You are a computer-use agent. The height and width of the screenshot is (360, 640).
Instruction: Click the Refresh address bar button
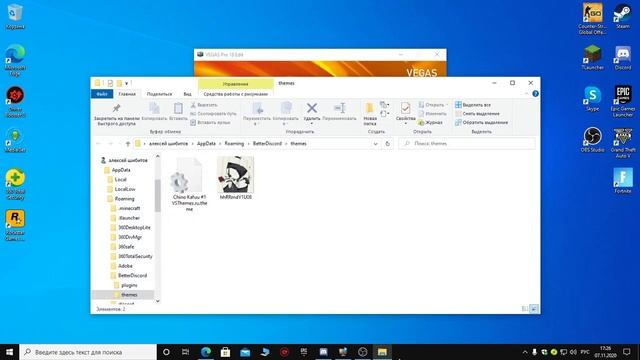[387, 144]
